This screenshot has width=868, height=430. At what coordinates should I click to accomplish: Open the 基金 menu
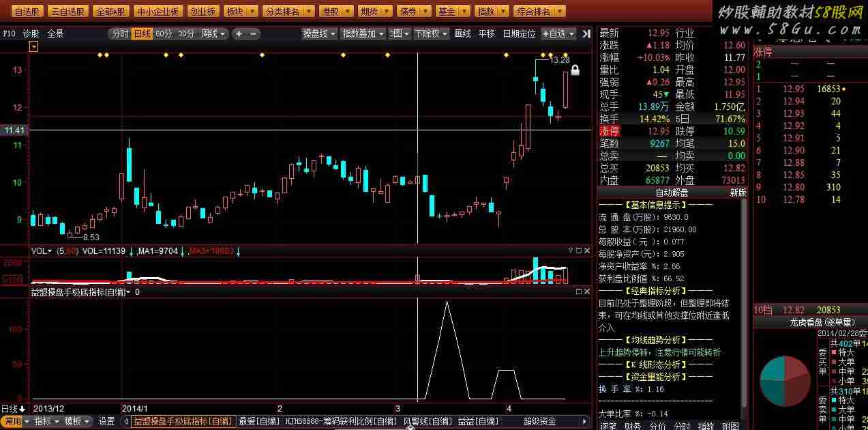(x=453, y=12)
